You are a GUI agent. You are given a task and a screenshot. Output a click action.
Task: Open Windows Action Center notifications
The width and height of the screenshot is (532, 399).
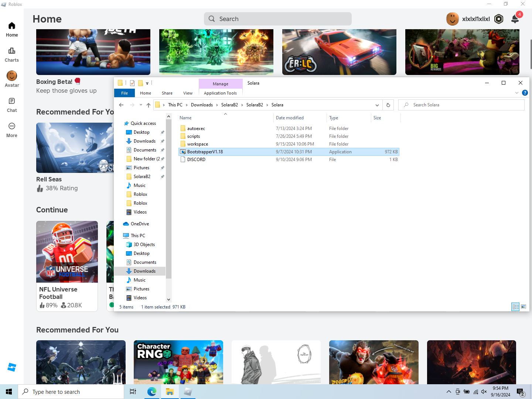tap(521, 392)
